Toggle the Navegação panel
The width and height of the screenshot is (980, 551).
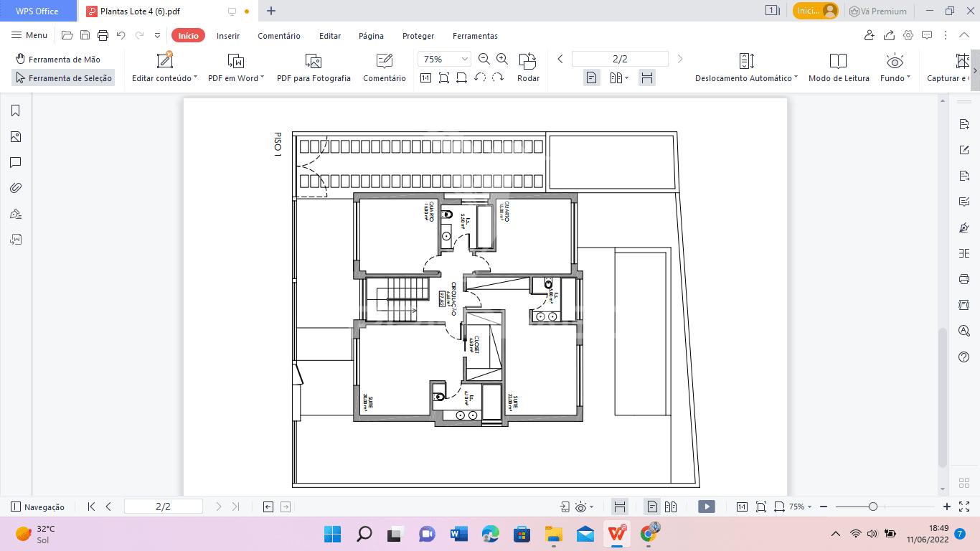point(37,507)
